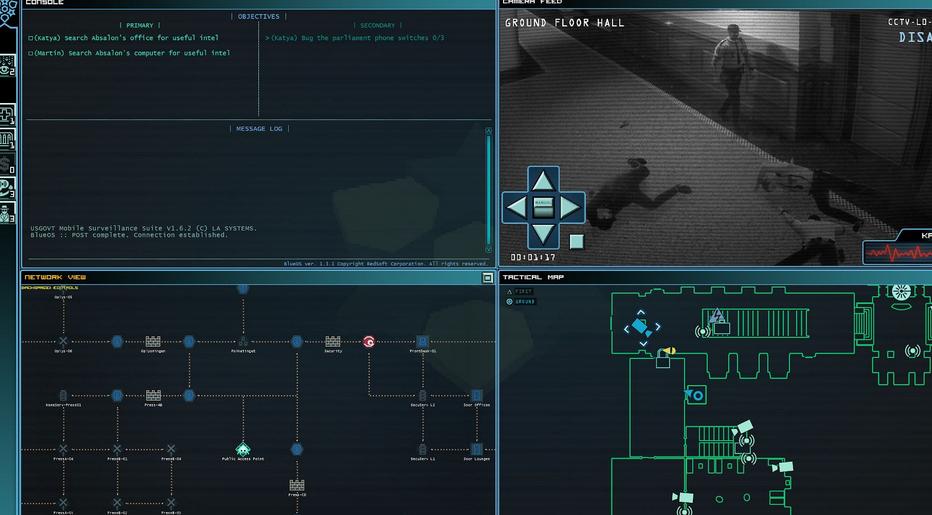The width and height of the screenshot is (932, 515).
Task: Use the medical cross ability icon
Action: tap(8, 114)
